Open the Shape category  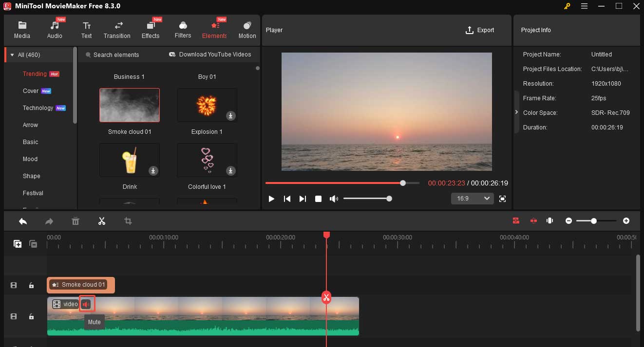32,176
